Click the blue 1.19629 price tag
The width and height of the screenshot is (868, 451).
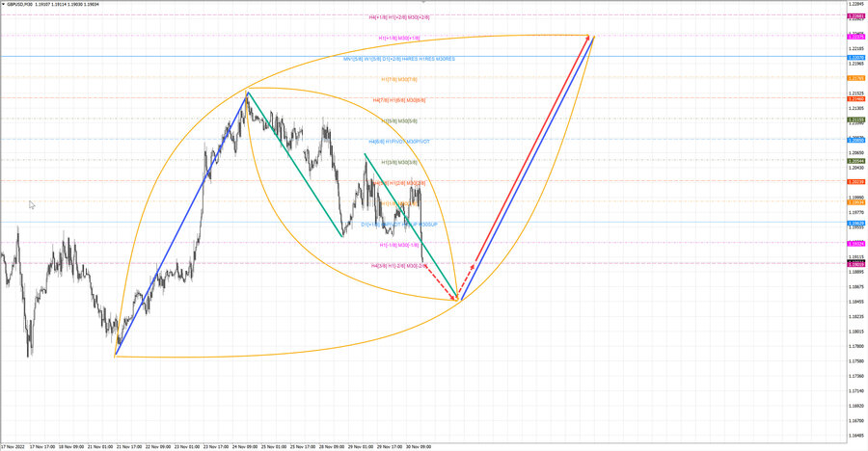[856, 223]
